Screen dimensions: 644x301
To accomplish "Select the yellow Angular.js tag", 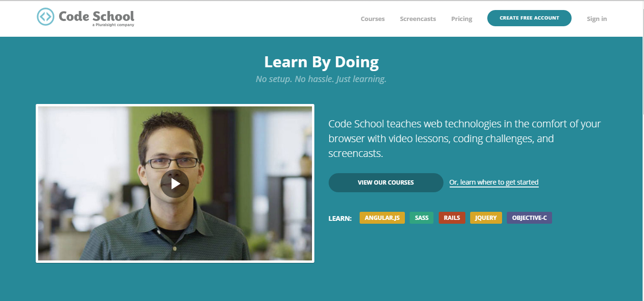I will pos(382,218).
